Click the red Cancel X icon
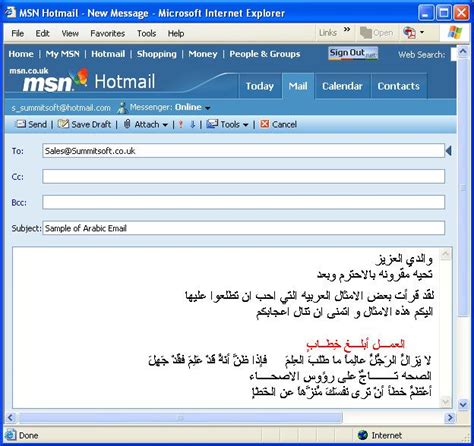The width and height of the screenshot is (474, 446). (x=265, y=124)
